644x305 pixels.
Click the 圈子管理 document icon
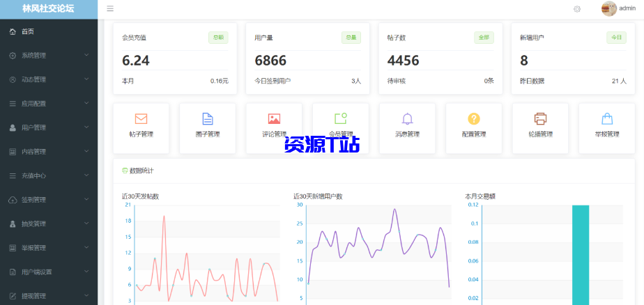(x=208, y=118)
